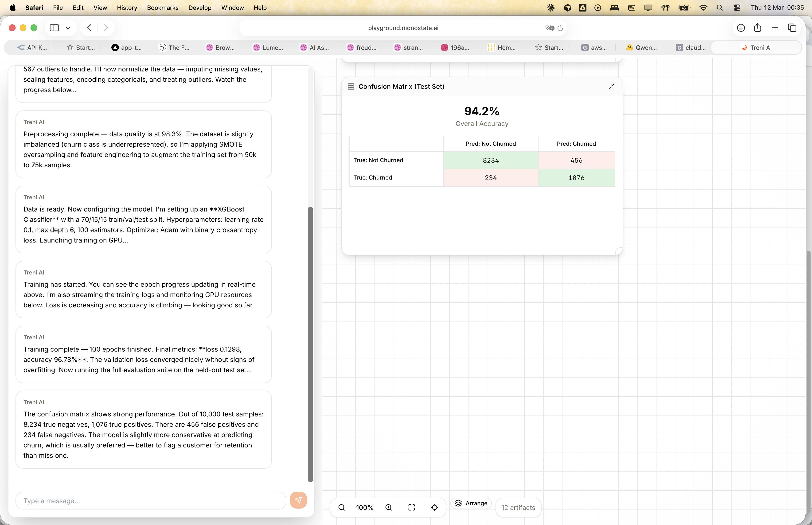Click the recenter crosshair icon
The image size is (812, 525).
tap(434, 507)
